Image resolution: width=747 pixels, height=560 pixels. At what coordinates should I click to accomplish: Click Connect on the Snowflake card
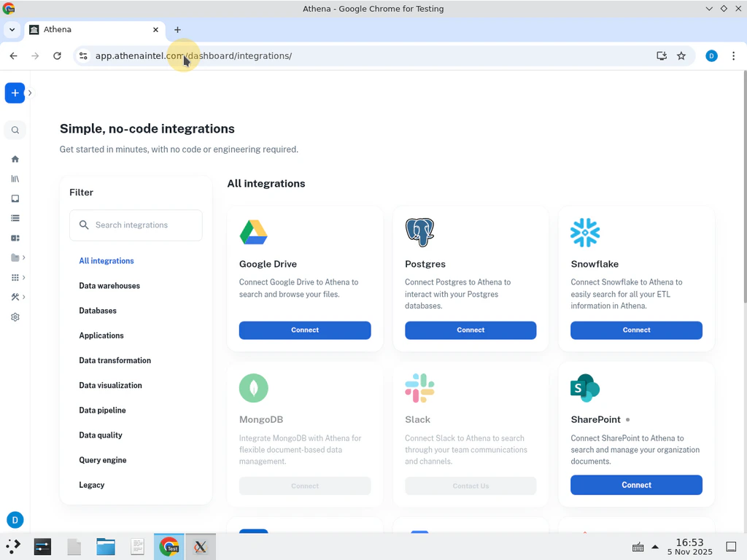[x=636, y=330]
